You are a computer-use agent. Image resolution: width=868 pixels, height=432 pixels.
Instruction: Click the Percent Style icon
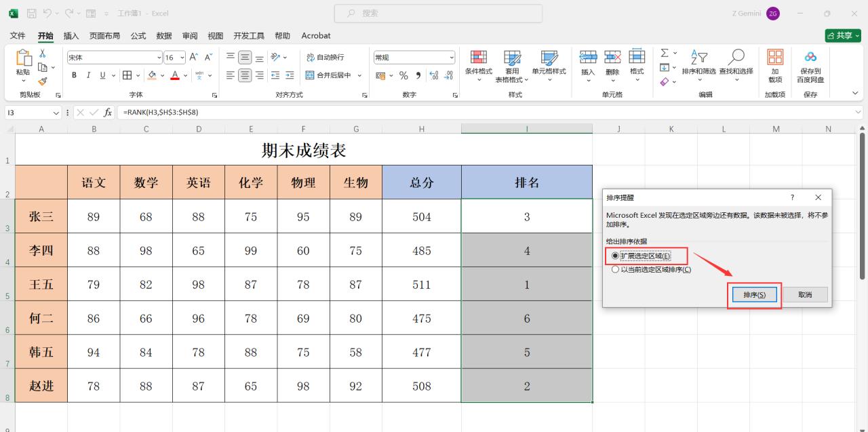click(x=403, y=75)
